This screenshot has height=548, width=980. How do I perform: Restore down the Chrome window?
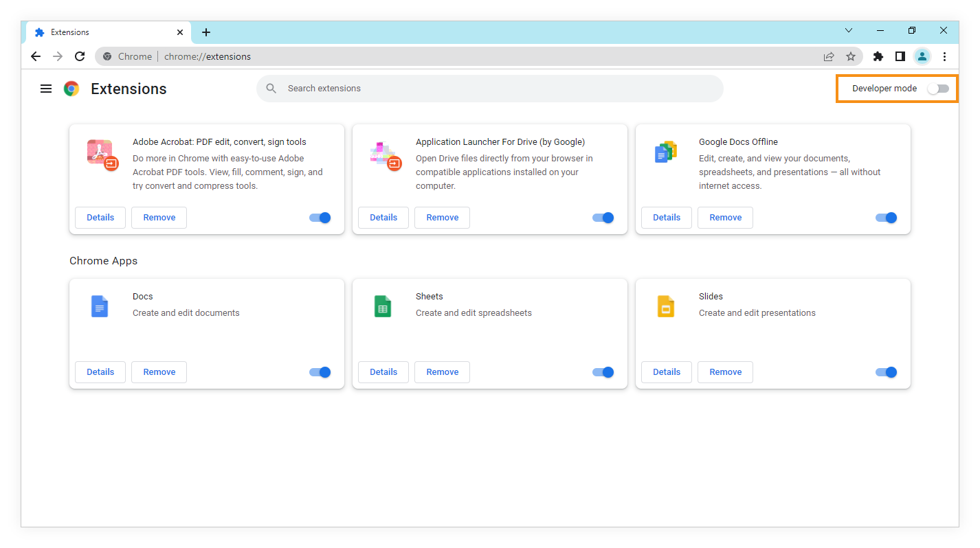coord(912,31)
